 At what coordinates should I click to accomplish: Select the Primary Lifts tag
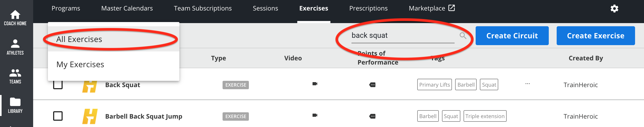[x=435, y=84]
